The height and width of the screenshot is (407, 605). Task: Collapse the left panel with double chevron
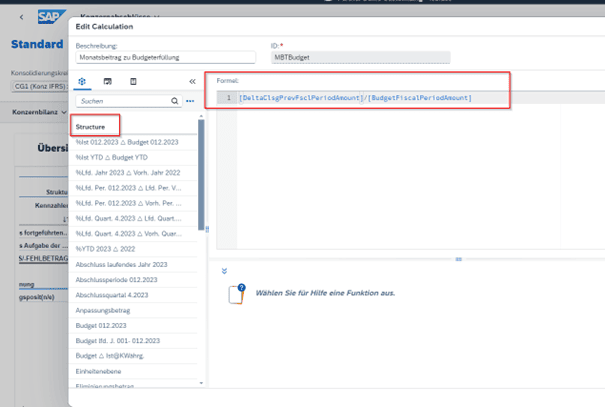coord(192,81)
